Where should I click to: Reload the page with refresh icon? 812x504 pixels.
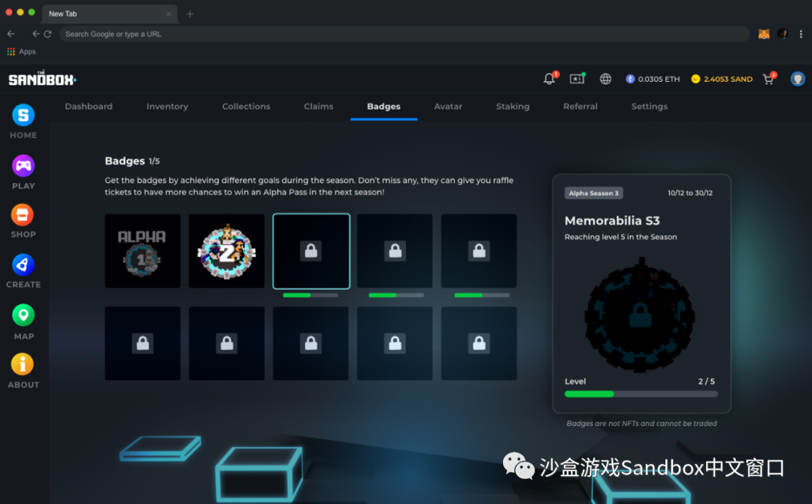point(47,34)
